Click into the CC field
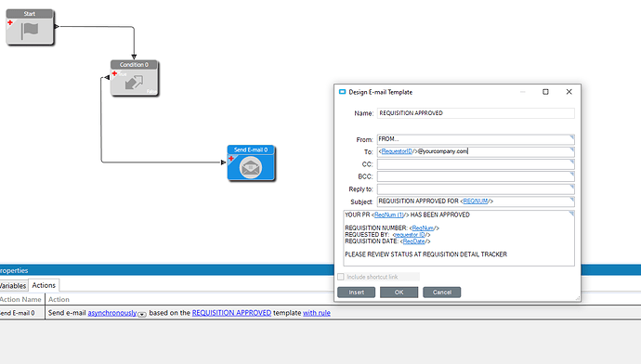641x364 pixels. coord(476,164)
